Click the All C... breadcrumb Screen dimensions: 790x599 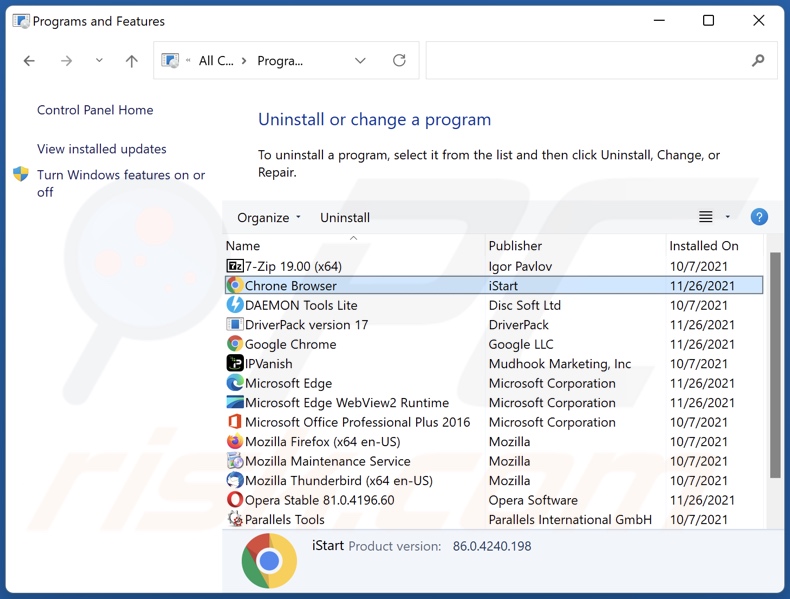216,61
